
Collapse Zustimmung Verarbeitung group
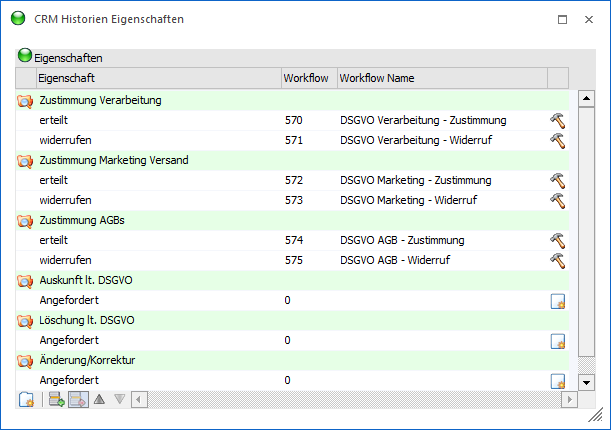[x=25, y=100]
